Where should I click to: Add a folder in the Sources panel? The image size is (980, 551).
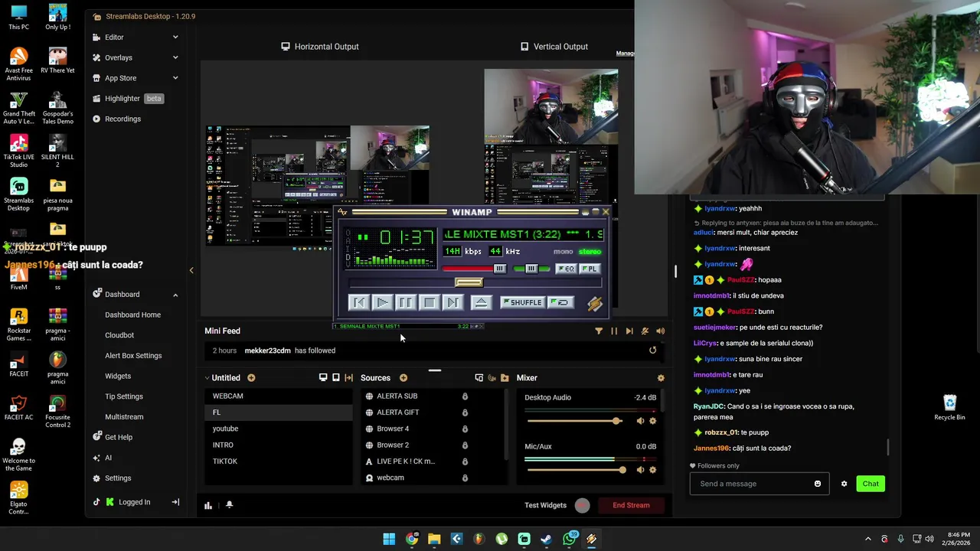point(505,378)
